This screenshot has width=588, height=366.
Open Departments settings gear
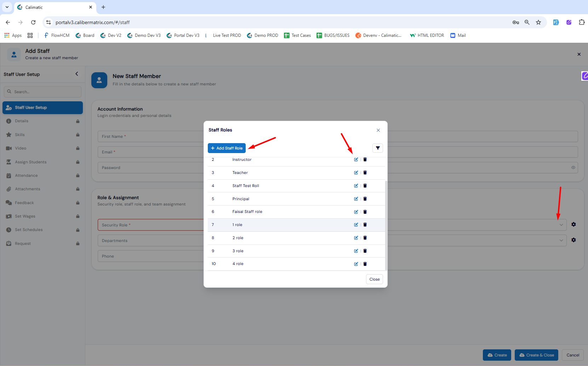click(x=573, y=240)
